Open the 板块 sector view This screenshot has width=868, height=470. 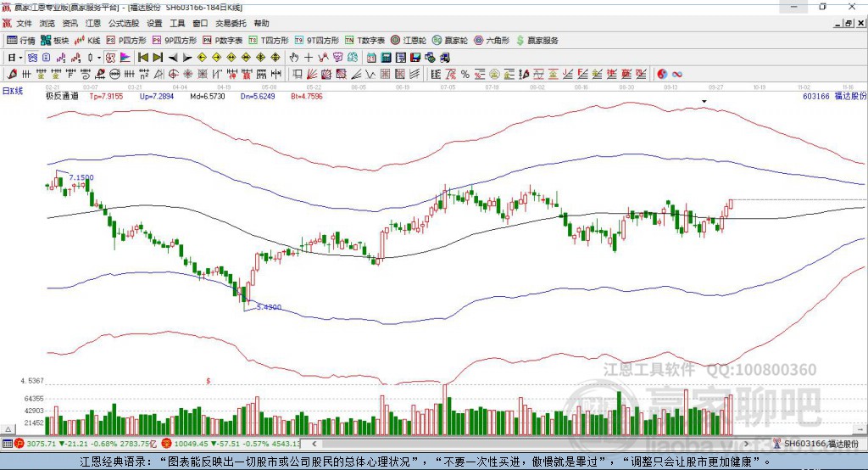point(54,41)
